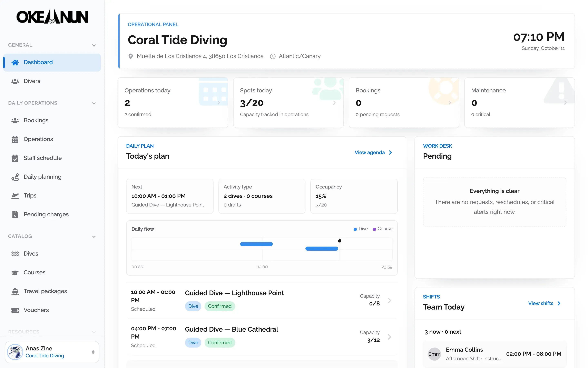This screenshot has height=368, width=588.
Task: Click the Courses graduation cap icon
Action: tap(15, 273)
